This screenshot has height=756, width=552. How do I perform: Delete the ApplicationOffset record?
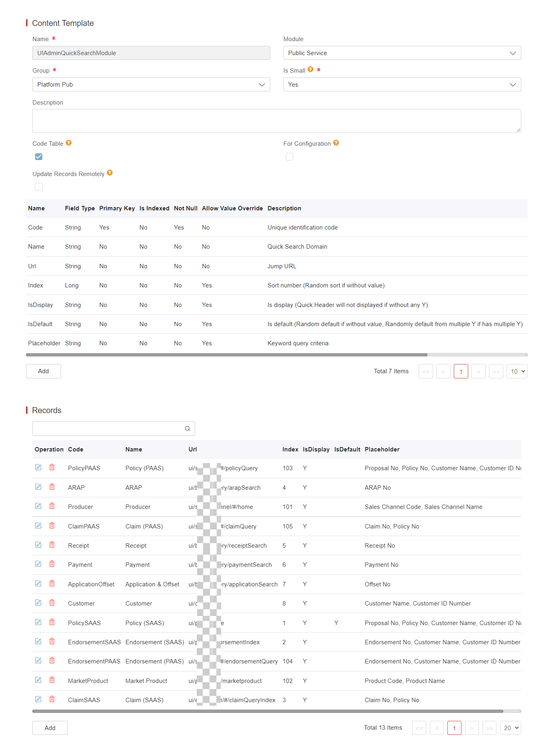[x=52, y=584]
